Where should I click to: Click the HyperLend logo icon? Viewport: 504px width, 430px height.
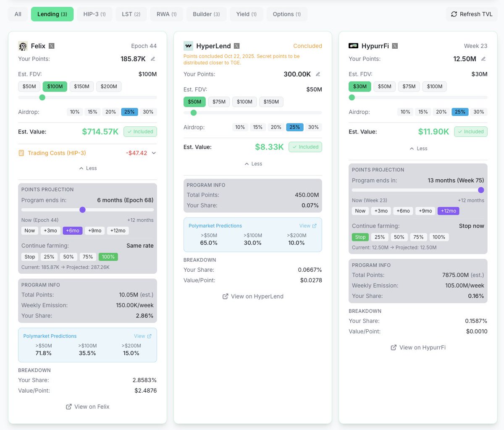(x=188, y=46)
